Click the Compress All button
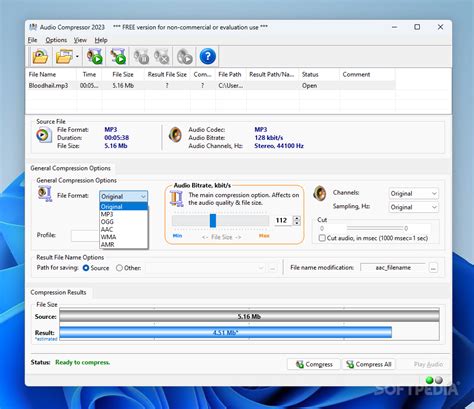 click(369, 364)
